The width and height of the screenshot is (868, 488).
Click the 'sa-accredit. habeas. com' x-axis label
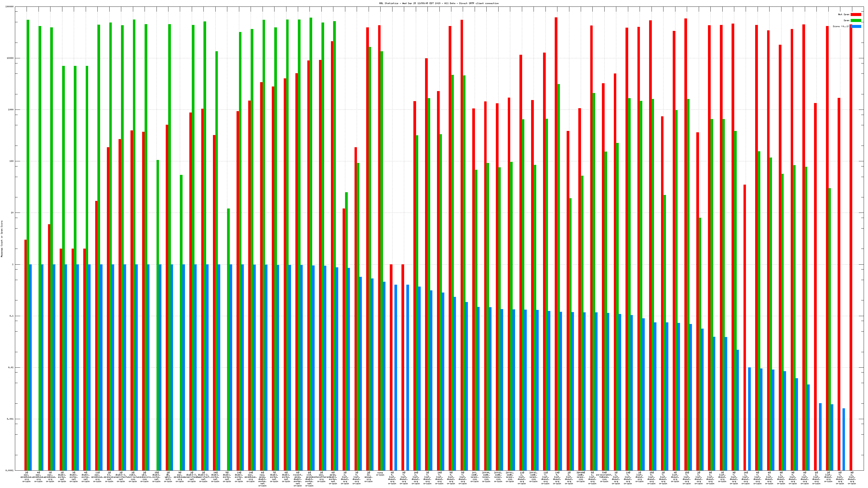[x=604, y=477]
